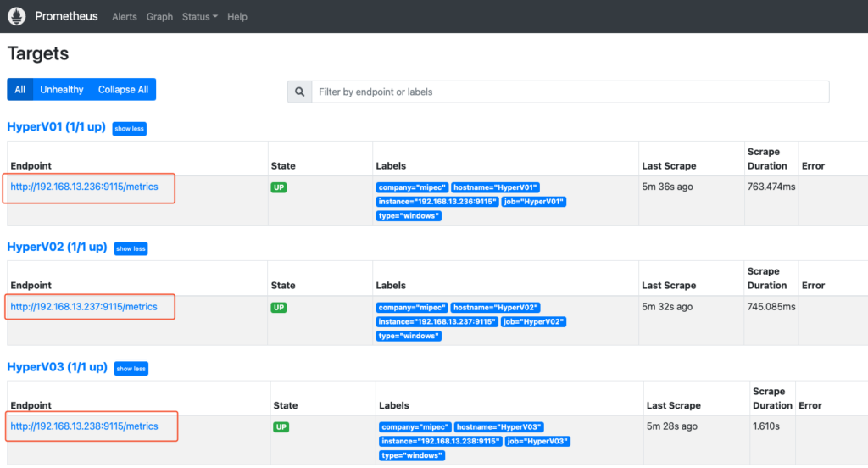Click the type="windows" label in HyperV03 row
Viewport: 868px width, 468px height.
click(x=412, y=456)
